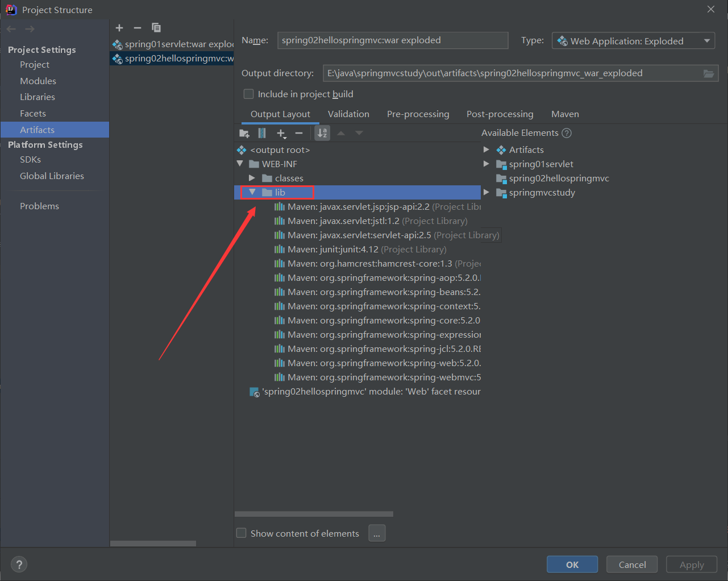Collapse the WEB-INF node

point(240,164)
